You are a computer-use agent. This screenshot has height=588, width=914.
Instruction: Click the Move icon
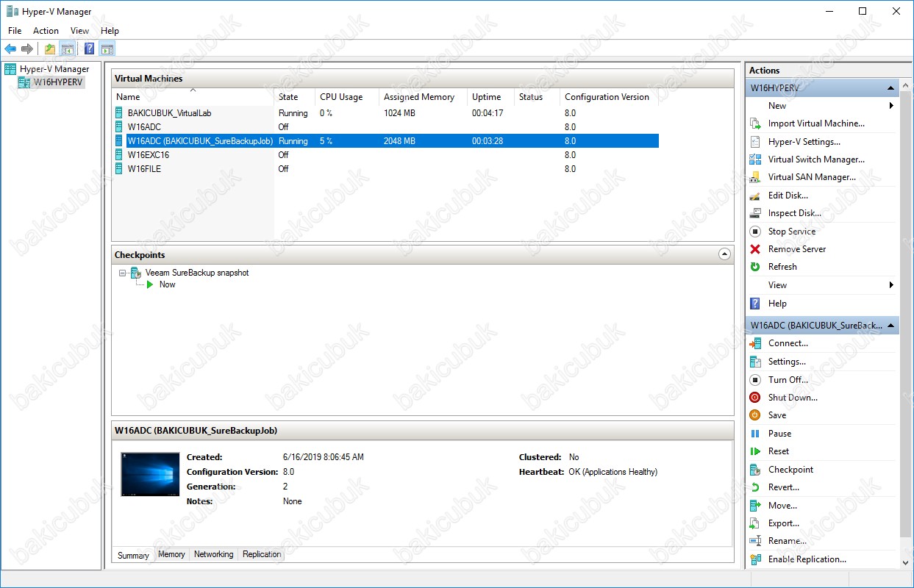[x=754, y=506]
